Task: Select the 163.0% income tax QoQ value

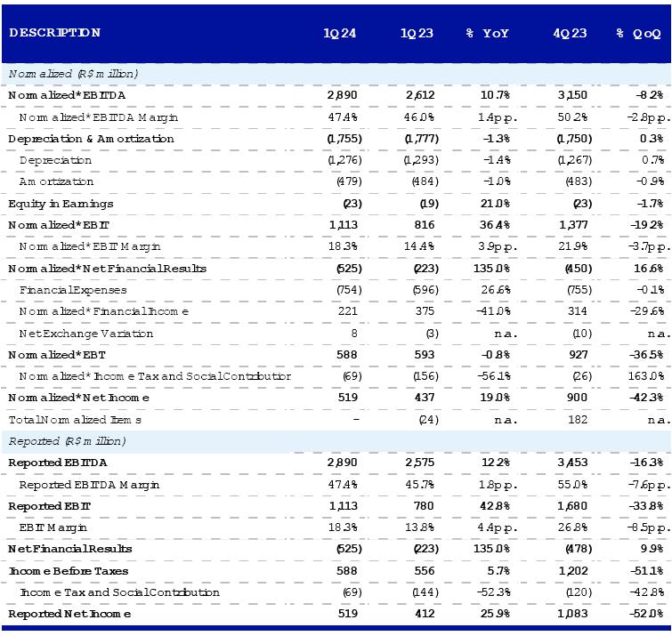Action: coord(644,376)
